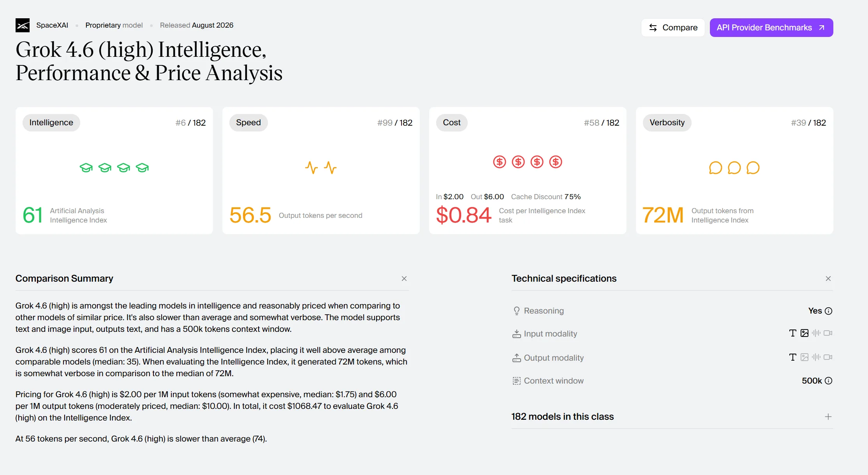
Task: Open API Provider Benchmarks link
Action: coord(771,28)
